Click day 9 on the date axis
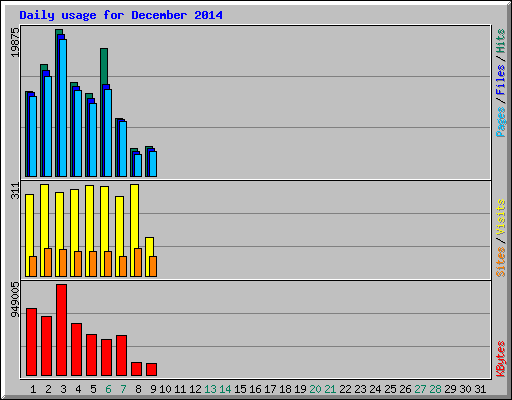 click(x=153, y=389)
